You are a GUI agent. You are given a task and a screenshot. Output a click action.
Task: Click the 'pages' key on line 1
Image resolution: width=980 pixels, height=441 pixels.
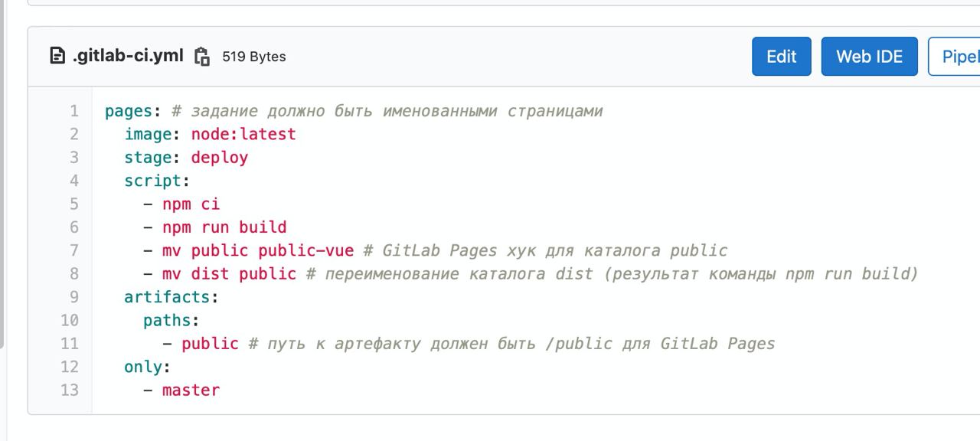[129, 112]
